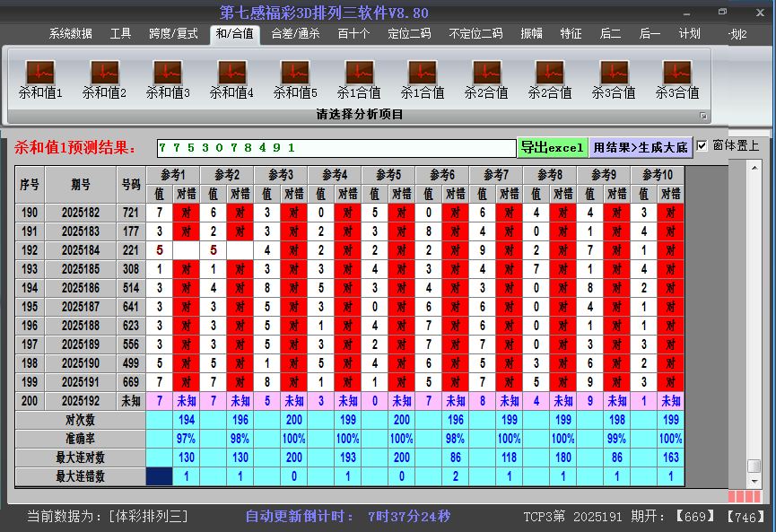Open the 特征 tab

click(x=571, y=34)
